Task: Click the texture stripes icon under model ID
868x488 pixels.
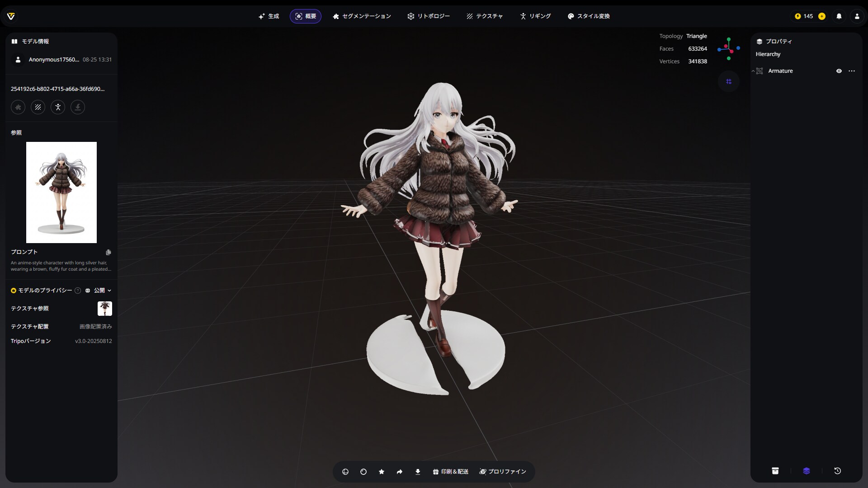Action: pyautogui.click(x=38, y=107)
